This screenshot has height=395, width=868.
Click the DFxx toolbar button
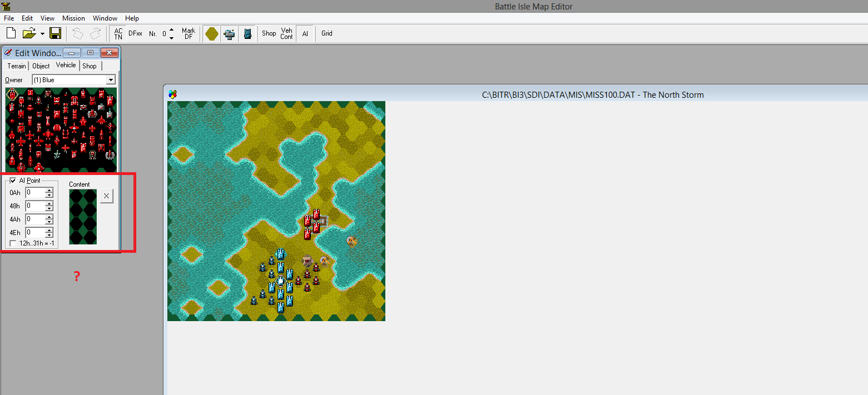tap(135, 33)
